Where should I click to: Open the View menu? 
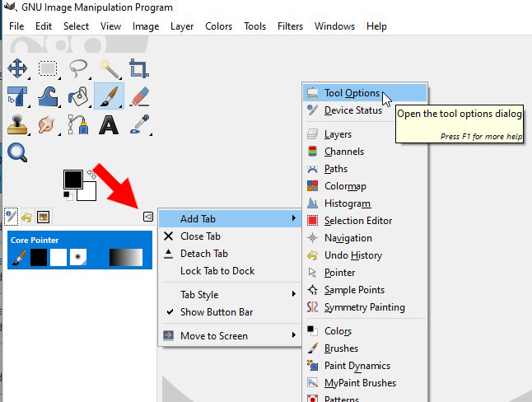point(110,26)
